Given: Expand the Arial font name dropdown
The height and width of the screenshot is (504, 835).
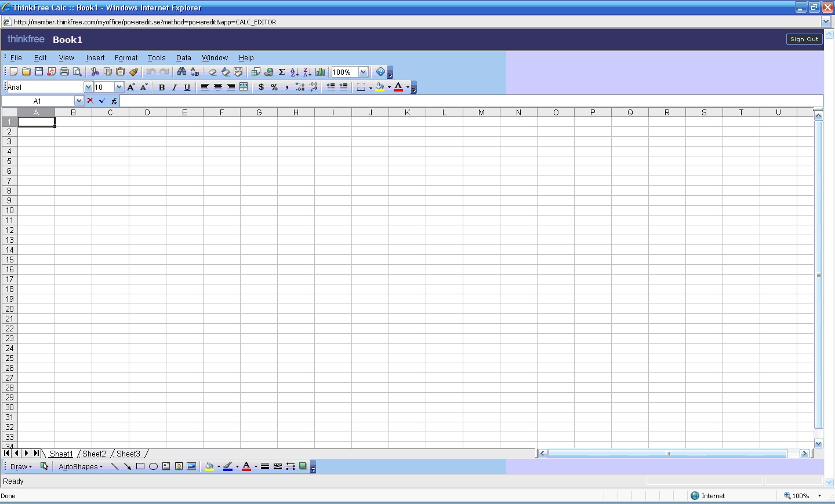Looking at the screenshot, I should [x=88, y=87].
